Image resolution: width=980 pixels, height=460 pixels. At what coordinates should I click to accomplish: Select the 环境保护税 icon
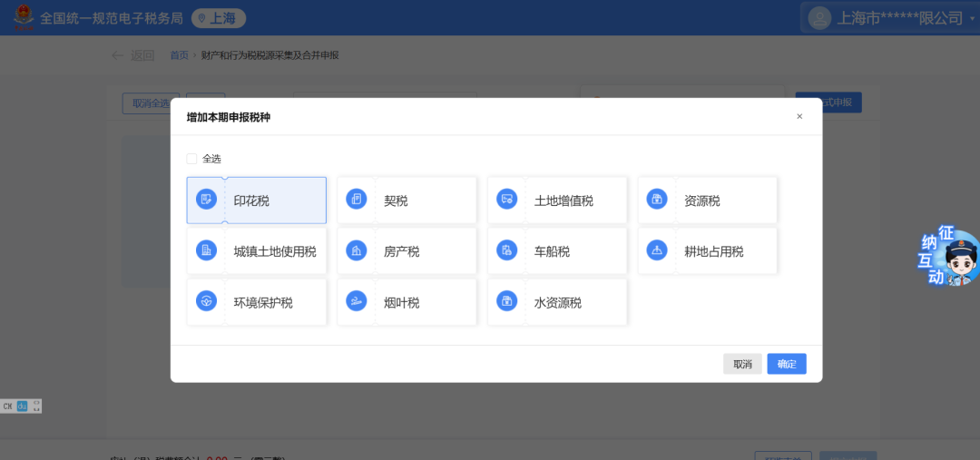207,302
